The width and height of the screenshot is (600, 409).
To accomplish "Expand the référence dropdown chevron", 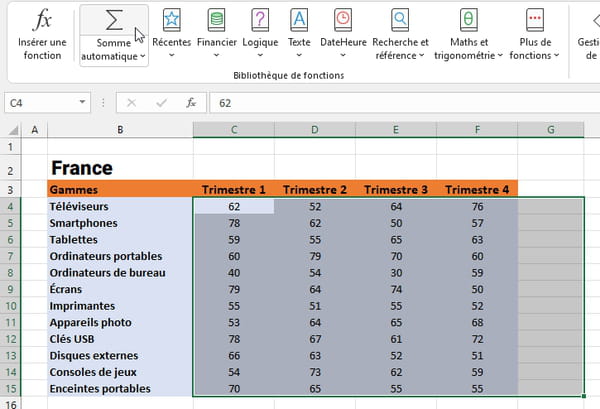I will pos(422,55).
